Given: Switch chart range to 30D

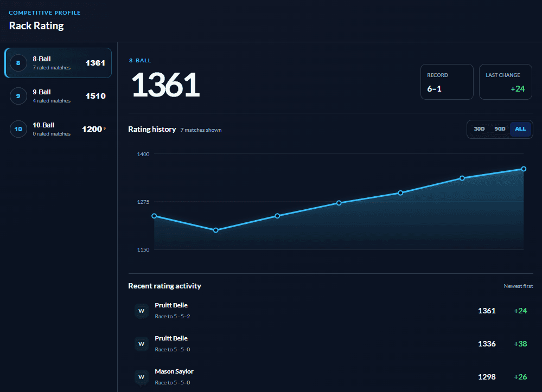Looking at the screenshot, I should pos(479,129).
